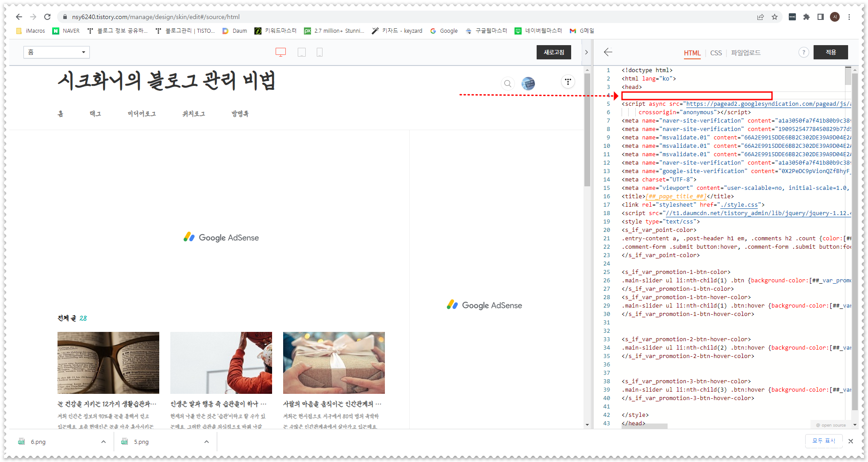Switch to the 파일업로드 tab
Screen dimensions: 868x462
[746, 53]
